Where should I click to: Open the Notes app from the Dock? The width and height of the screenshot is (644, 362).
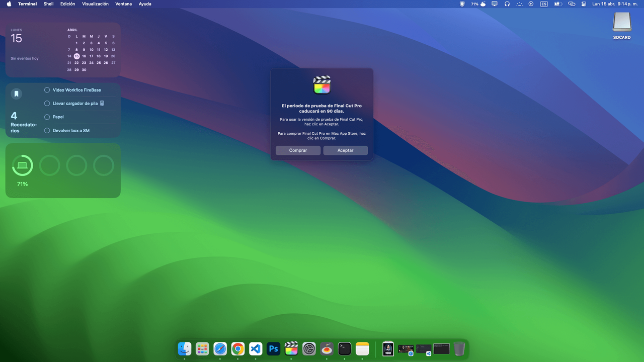[362, 348]
